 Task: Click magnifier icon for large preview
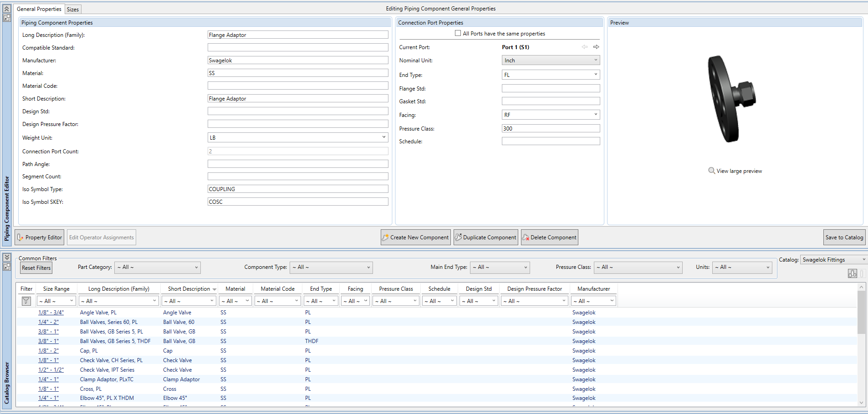(x=711, y=171)
